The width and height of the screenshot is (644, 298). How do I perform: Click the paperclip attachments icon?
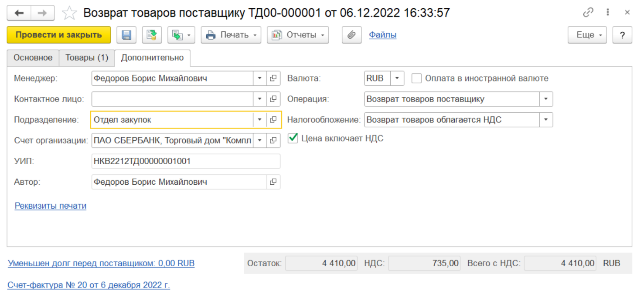[x=351, y=35]
